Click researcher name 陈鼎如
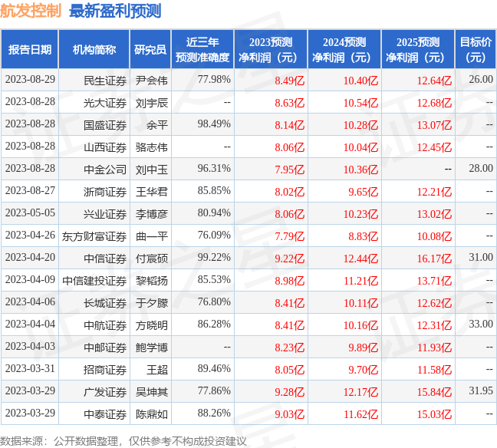 click(152, 414)
